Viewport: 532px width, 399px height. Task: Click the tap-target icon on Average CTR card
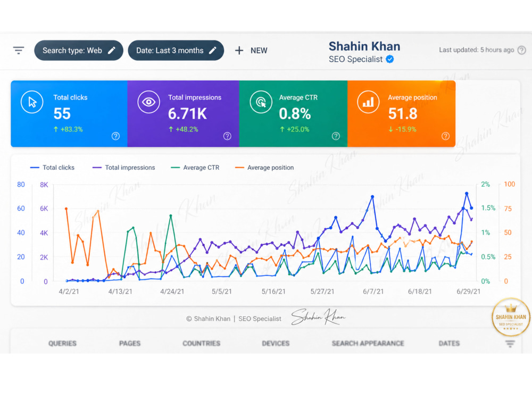click(x=261, y=102)
